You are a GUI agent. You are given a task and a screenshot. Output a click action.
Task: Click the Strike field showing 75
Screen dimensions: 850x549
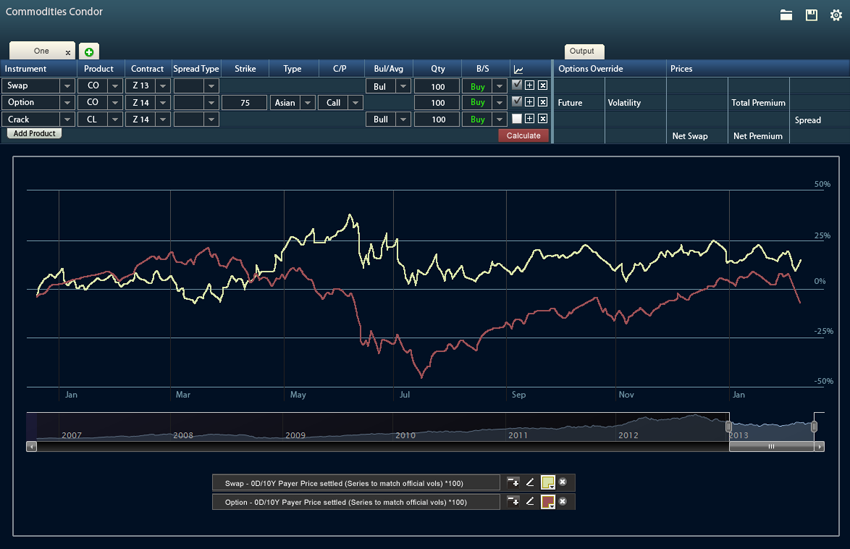click(244, 102)
